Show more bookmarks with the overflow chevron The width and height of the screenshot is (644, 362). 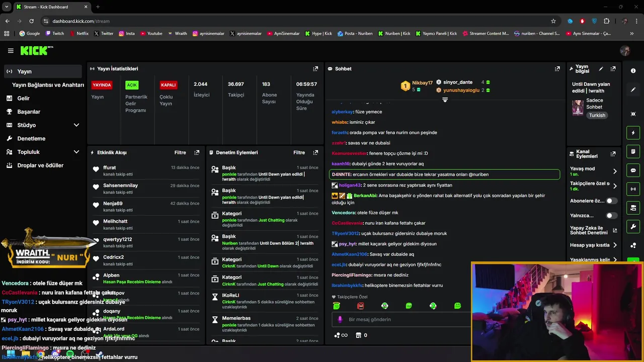click(x=632, y=34)
